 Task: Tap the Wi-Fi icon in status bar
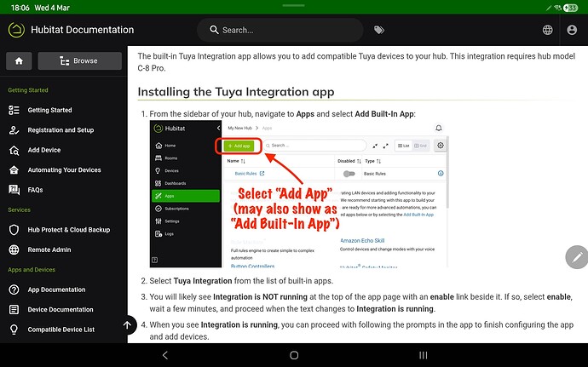click(x=557, y=8)
